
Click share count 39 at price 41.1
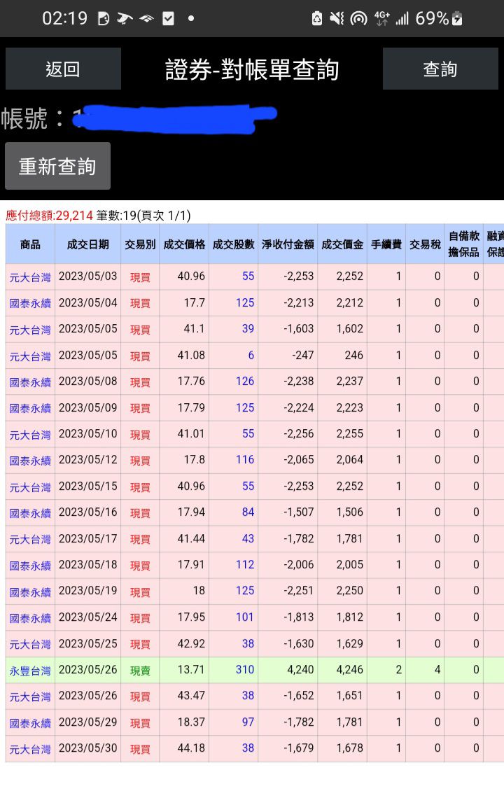(248, 329)
